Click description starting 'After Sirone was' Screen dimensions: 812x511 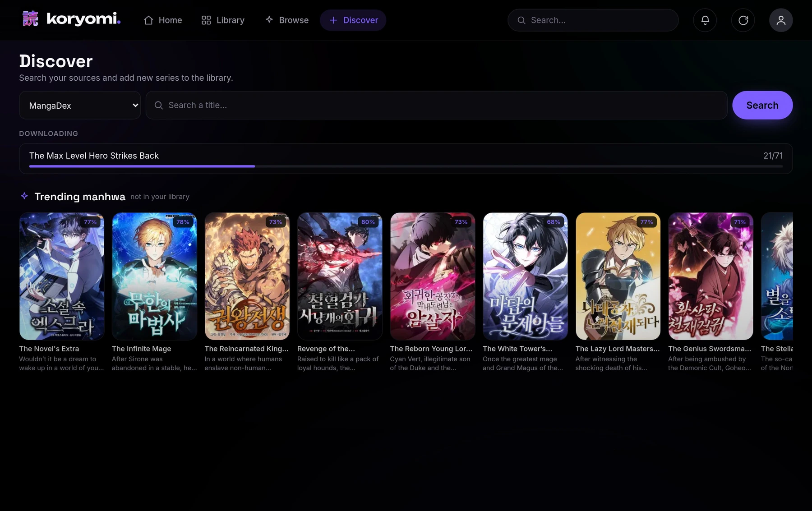[x=154, y=364]
